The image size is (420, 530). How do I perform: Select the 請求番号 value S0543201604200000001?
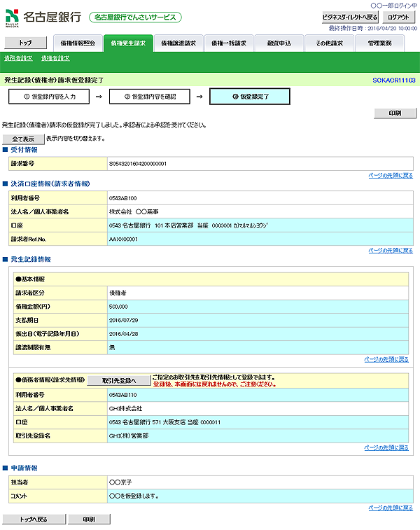click(x=138, y=164)
